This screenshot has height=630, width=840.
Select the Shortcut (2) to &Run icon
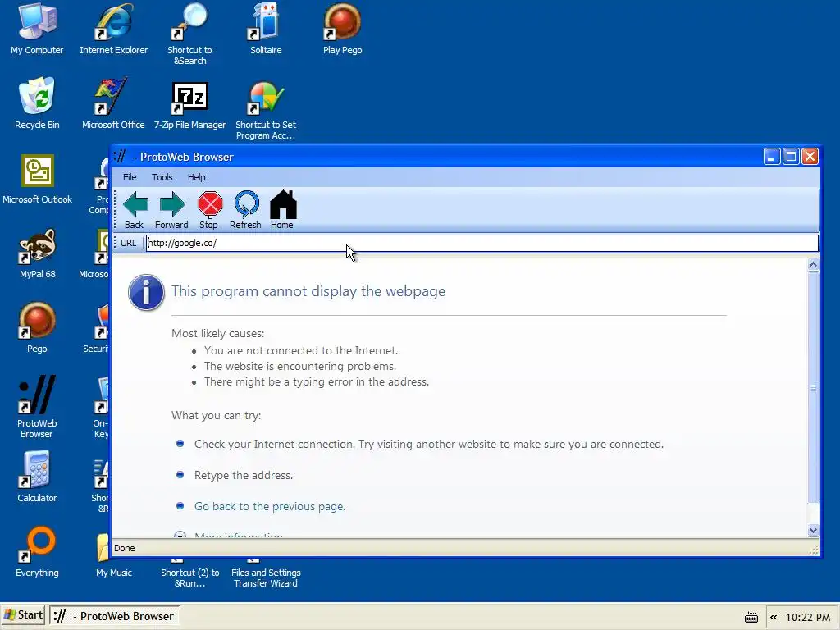click(189, 573)
